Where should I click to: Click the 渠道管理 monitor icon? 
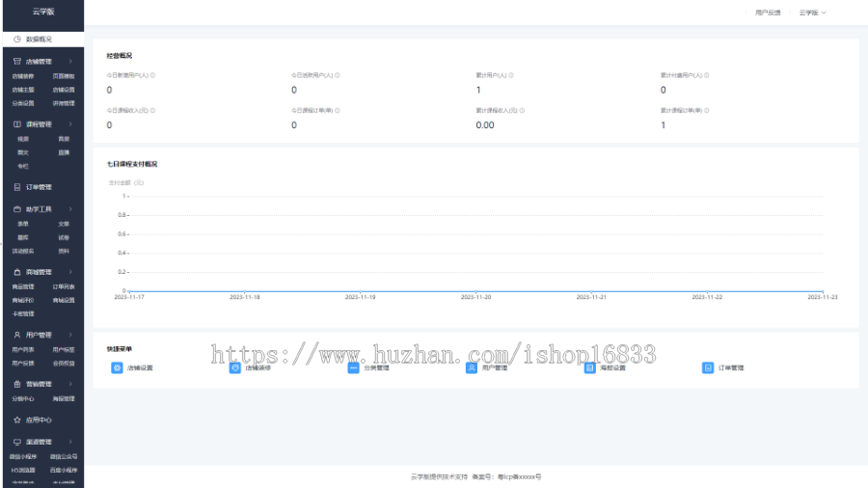pos(17,442)
